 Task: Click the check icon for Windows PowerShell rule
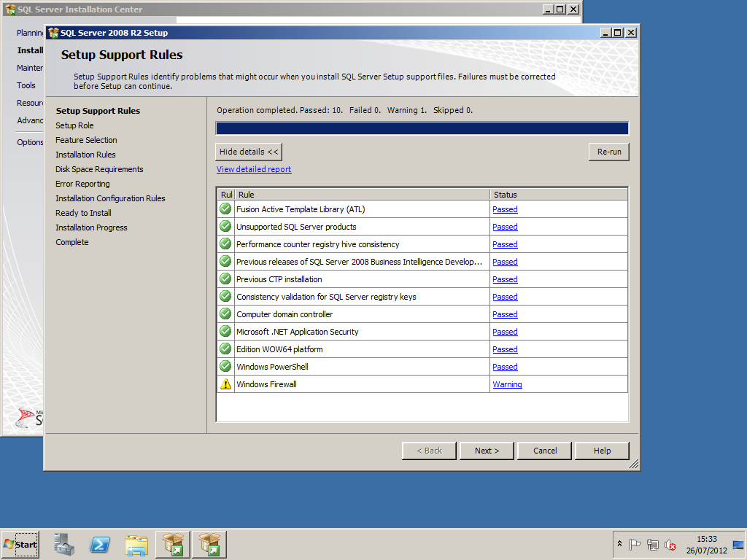coord(225,367)
